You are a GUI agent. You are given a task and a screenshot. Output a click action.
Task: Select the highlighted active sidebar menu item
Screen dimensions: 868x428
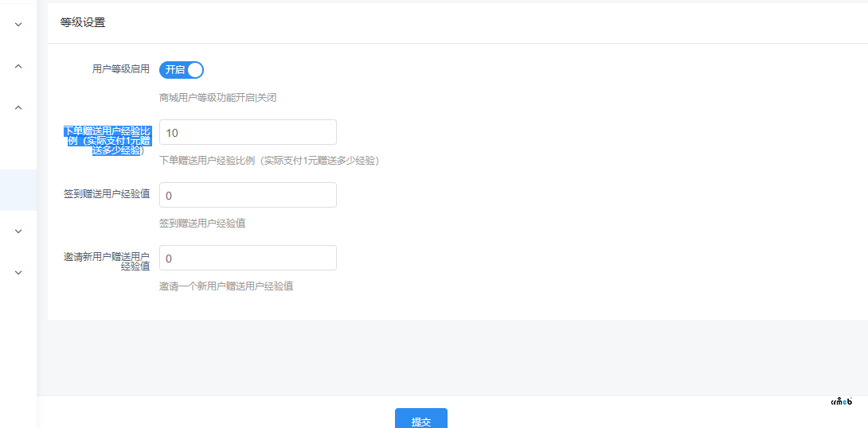pyautogui.click(x=18, y=190)
